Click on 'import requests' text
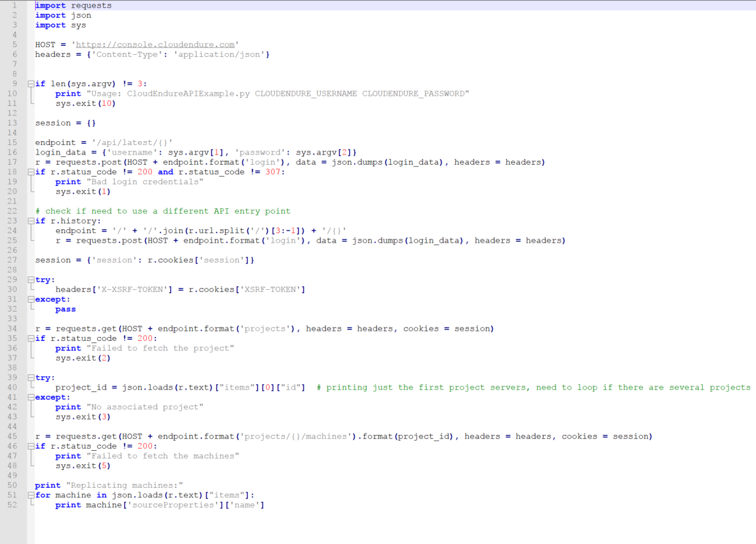 click(x=73, y=5)
